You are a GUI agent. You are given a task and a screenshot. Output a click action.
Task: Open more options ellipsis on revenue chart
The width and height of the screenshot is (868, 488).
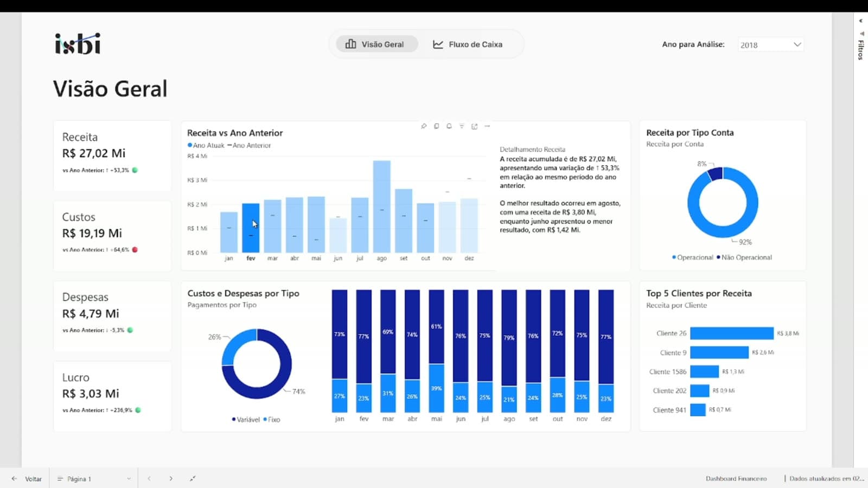[487, 126]
